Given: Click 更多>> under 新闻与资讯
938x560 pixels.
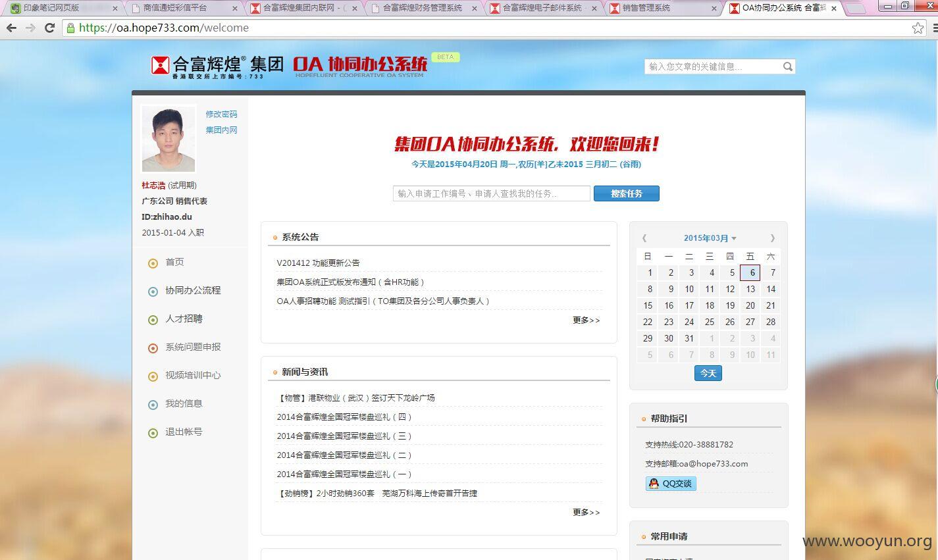Looking at the screenshot, I should click(x=586, y=512).
